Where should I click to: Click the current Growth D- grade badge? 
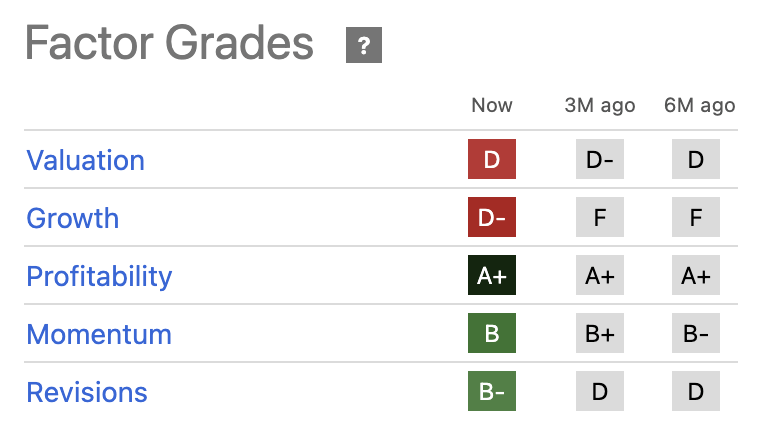point(492,218)
